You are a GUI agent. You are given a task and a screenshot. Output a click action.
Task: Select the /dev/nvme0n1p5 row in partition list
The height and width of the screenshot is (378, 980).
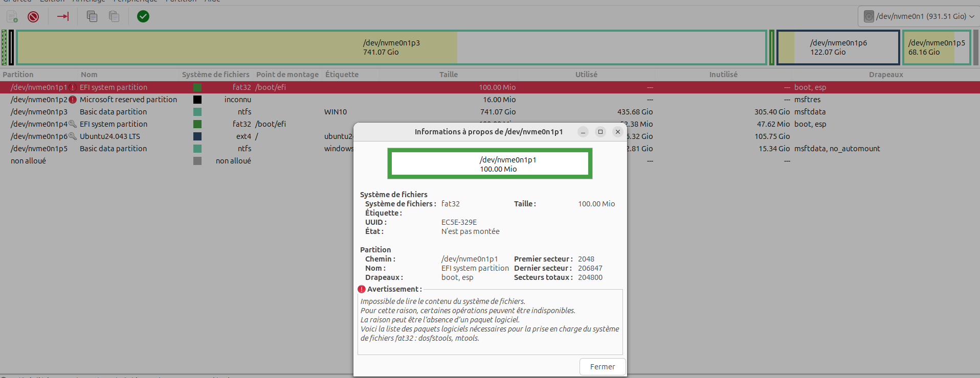[176, 149]
